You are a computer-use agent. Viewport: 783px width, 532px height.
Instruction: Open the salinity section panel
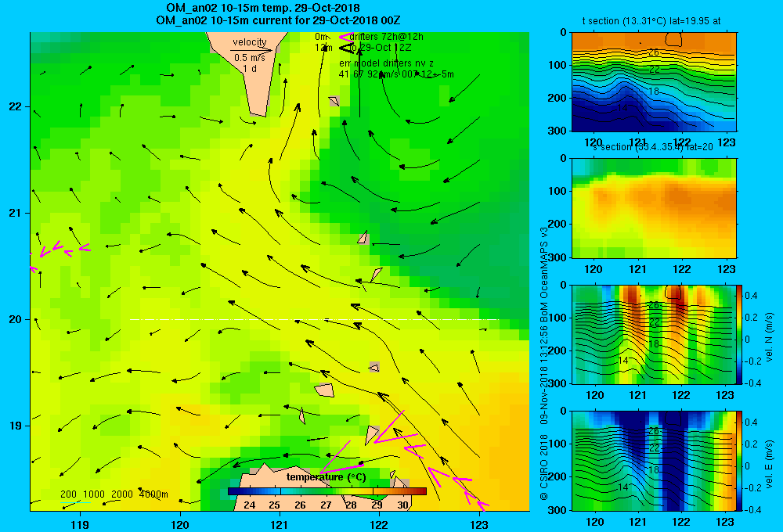(654, 208)
